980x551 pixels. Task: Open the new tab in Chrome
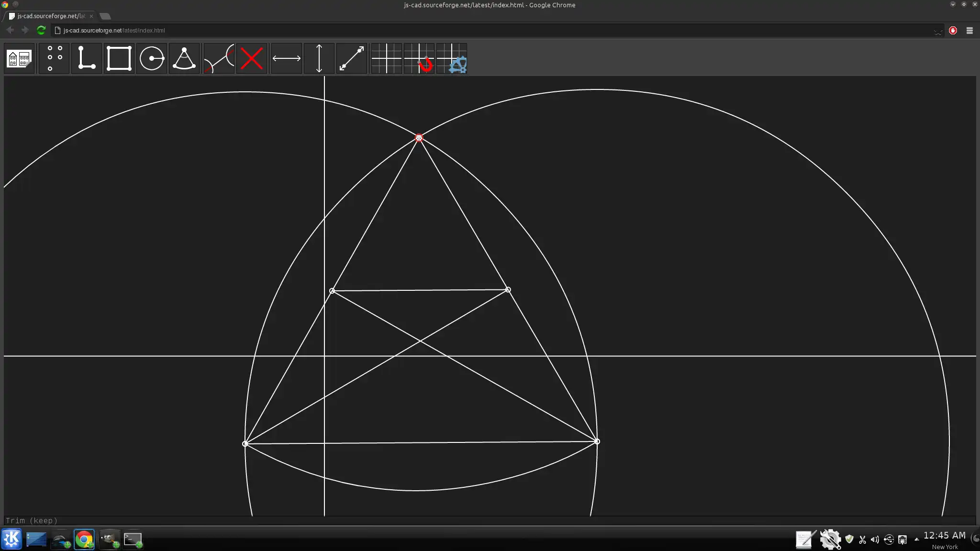pyautogui.click(x=104, y=15)
